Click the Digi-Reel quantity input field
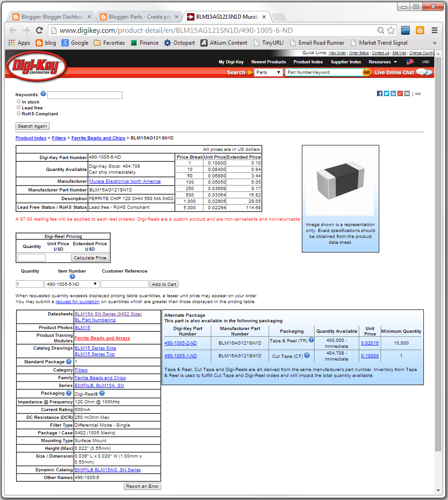Screen dimensions: 448x500 click(31, 258)
